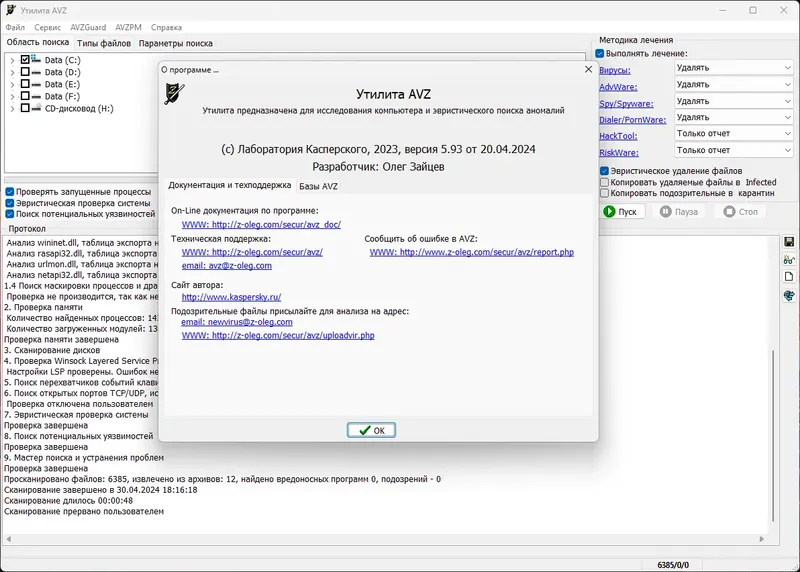Open the kaspersky.ru author site link
The width and height of the screenshot is (800, 572).
tap(231, 297)
